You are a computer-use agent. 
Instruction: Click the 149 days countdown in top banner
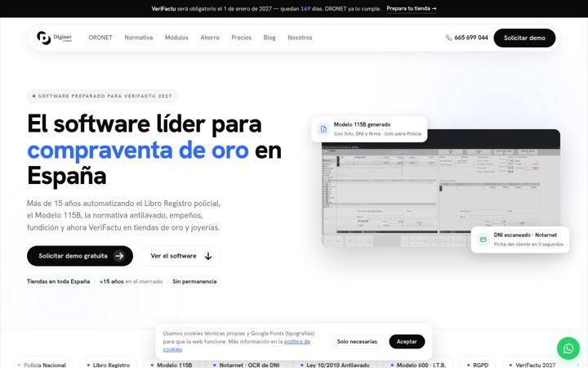click(x=305, y=8)
